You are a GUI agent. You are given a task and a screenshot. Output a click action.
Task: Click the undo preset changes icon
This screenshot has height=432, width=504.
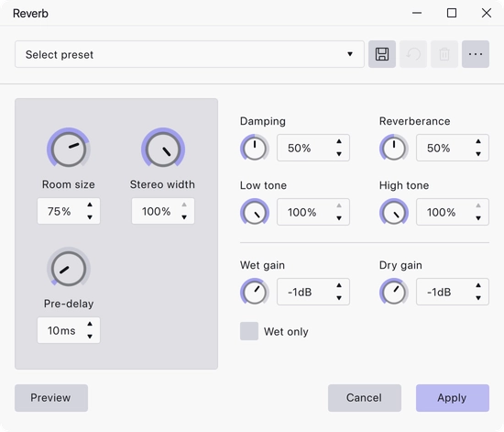coord(413,54)
